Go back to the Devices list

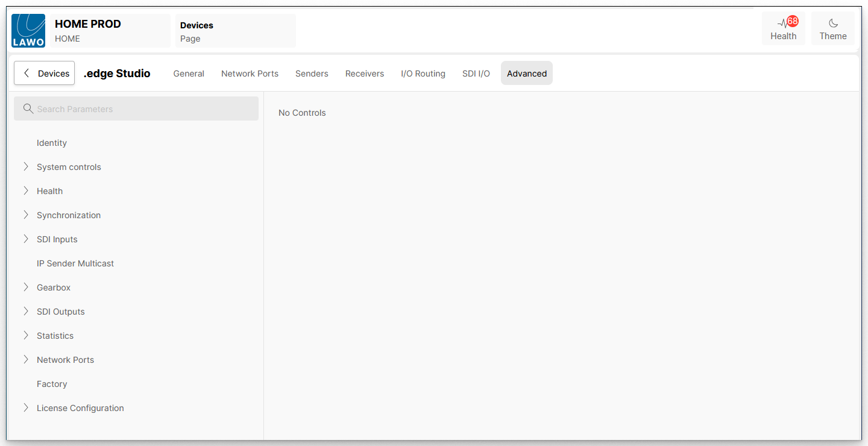pos(45,74)
